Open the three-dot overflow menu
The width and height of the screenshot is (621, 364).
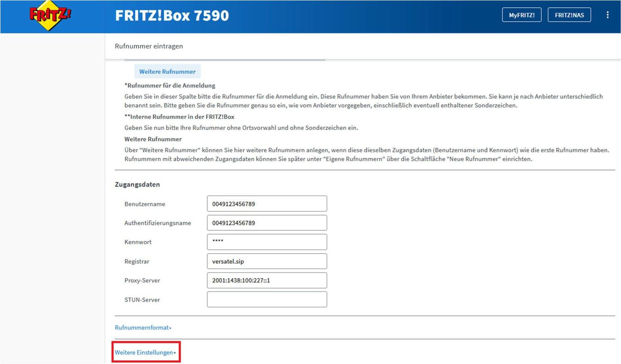click(608, 14)
